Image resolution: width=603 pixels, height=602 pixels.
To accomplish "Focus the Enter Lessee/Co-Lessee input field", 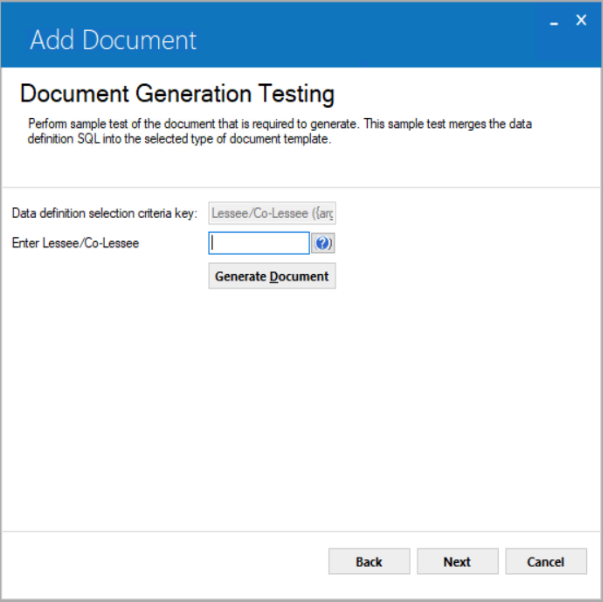I will [x=259, y=243].
